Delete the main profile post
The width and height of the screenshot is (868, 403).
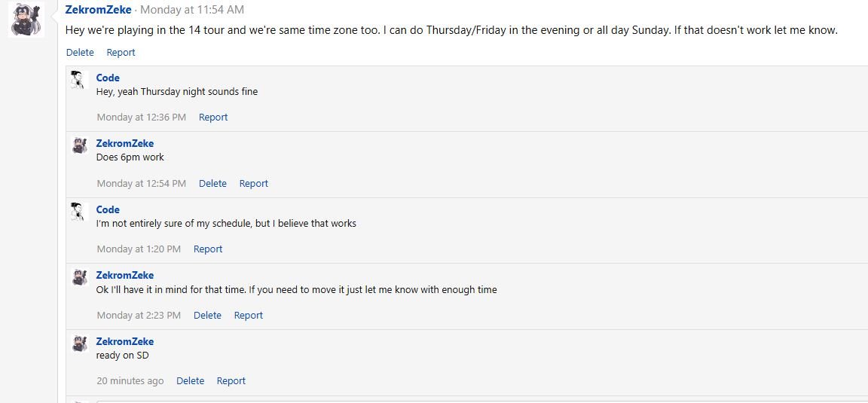click(80, 52)
